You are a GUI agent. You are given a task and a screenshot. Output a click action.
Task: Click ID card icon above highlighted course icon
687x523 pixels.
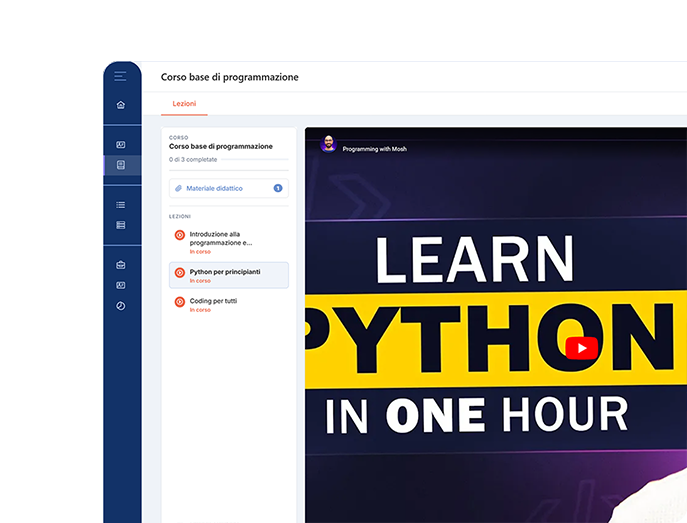(120, 145)
